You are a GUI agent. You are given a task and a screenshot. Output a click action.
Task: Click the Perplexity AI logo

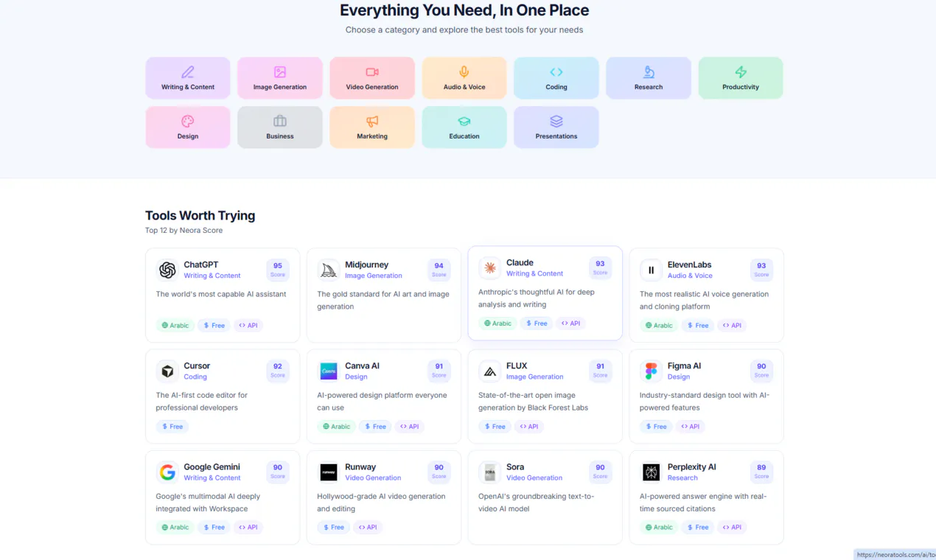[x=651, y=472]
